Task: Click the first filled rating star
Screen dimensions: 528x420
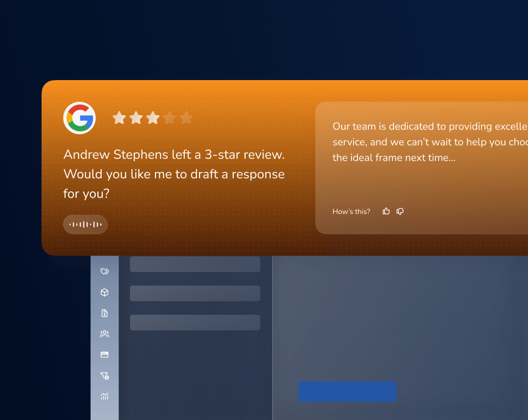Action: [x=119, y=118]
